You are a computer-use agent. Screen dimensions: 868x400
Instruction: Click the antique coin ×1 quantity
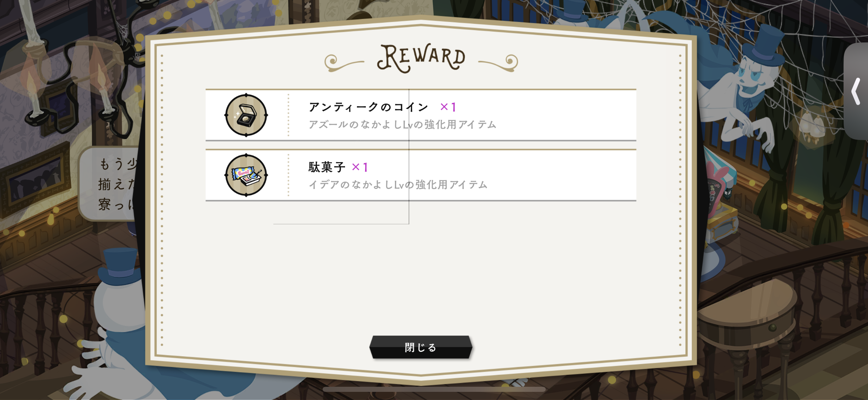[448, 107]
